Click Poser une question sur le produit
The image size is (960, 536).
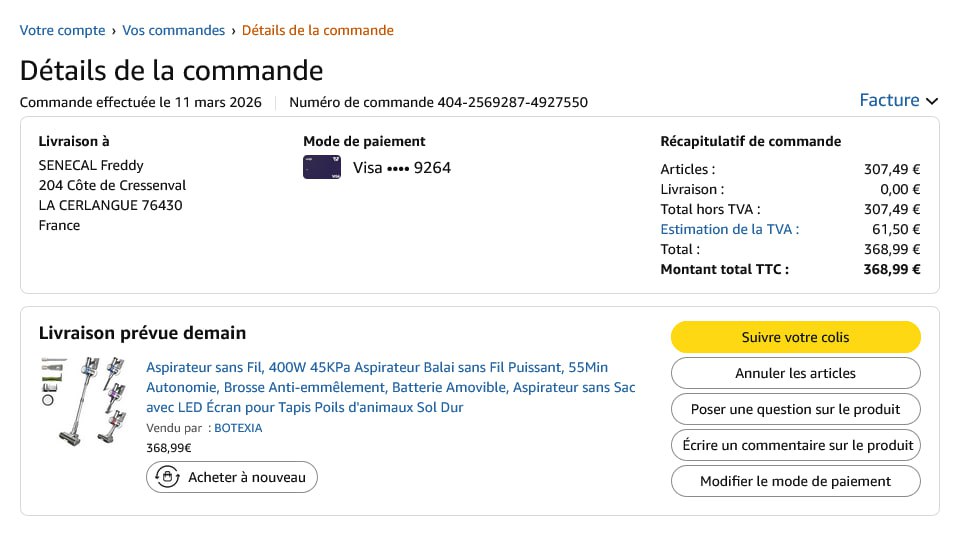pos(795,409)
